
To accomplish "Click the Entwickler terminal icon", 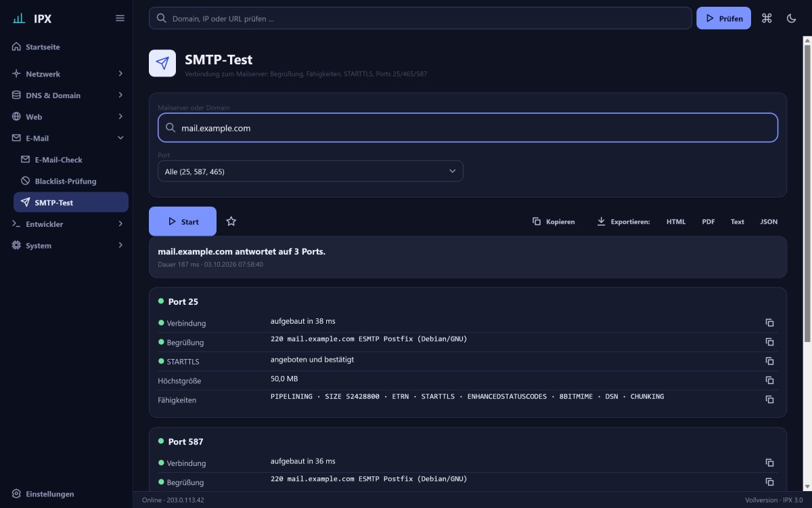I will 16,224.
